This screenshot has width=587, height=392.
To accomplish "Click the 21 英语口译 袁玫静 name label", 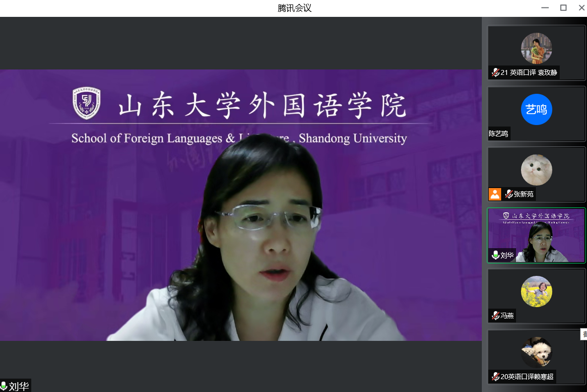I will 529,72.
